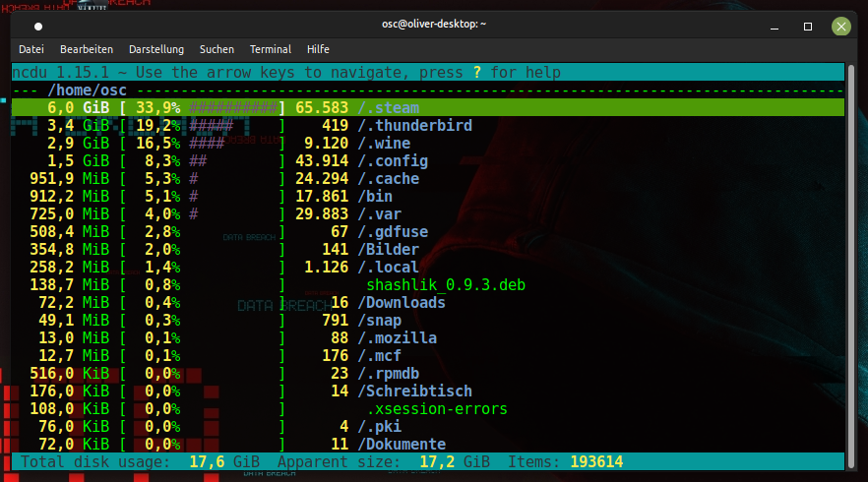Select the /Downloads directory row
Viewport: 868px width, 482px height.
pyautogui.click(x=428, y=303)
